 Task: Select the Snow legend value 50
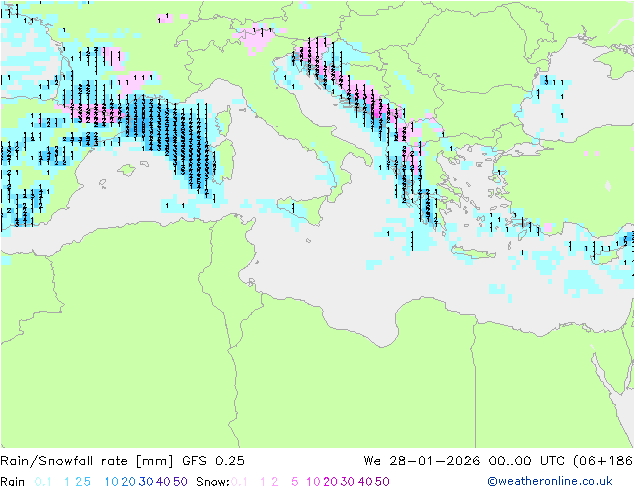point(382,482)
